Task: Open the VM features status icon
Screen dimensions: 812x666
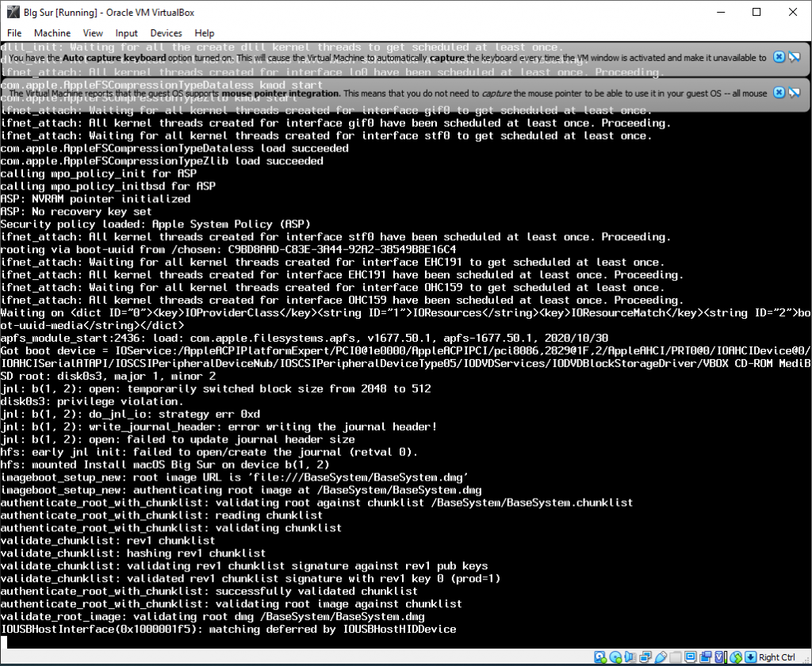Action: (x=719, y=656)
